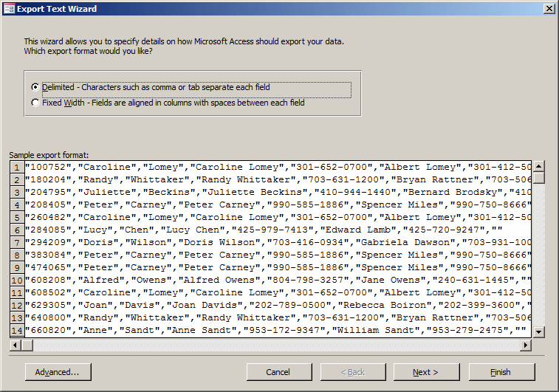Select row number 14 for Anne Sandt
559x392 pixels.
coord(17,331)
